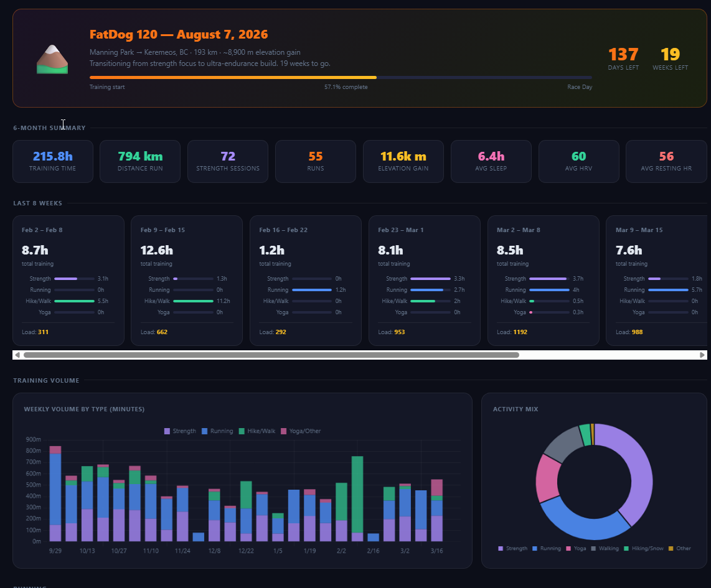711x588 pixels.
Task: Hide Walking in Activity Mix legend
Action: coord(605,548)
